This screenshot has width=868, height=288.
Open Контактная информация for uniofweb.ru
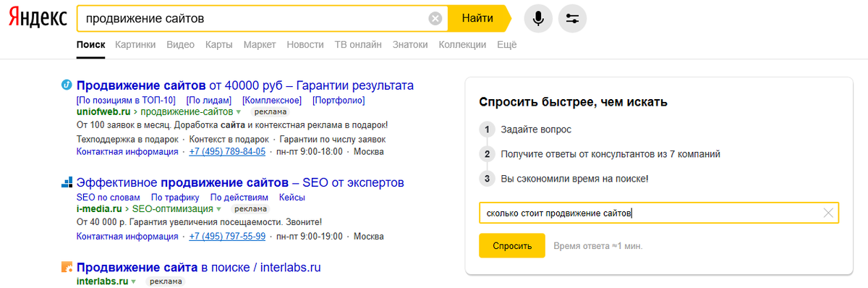[x=127, y=151]
